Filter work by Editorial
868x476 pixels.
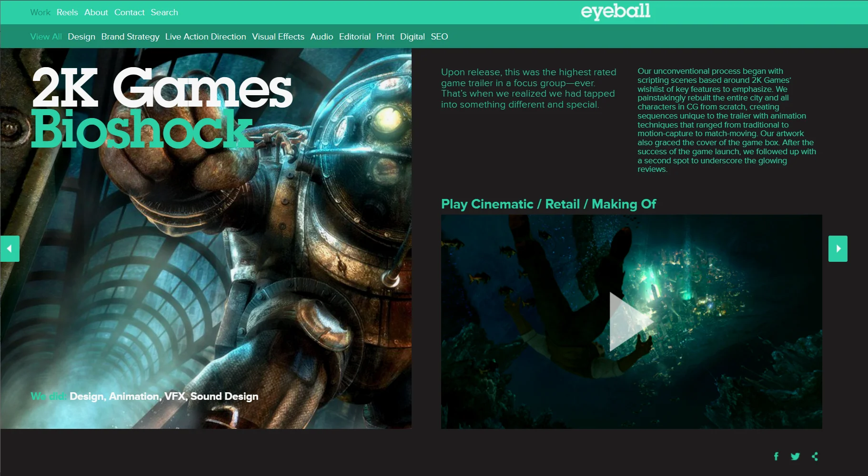[355, 37]
